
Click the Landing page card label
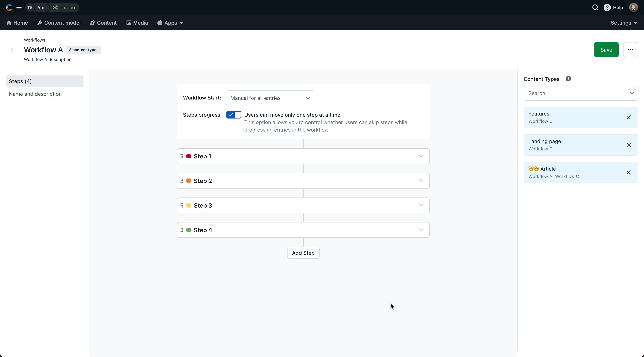point(544,141)
